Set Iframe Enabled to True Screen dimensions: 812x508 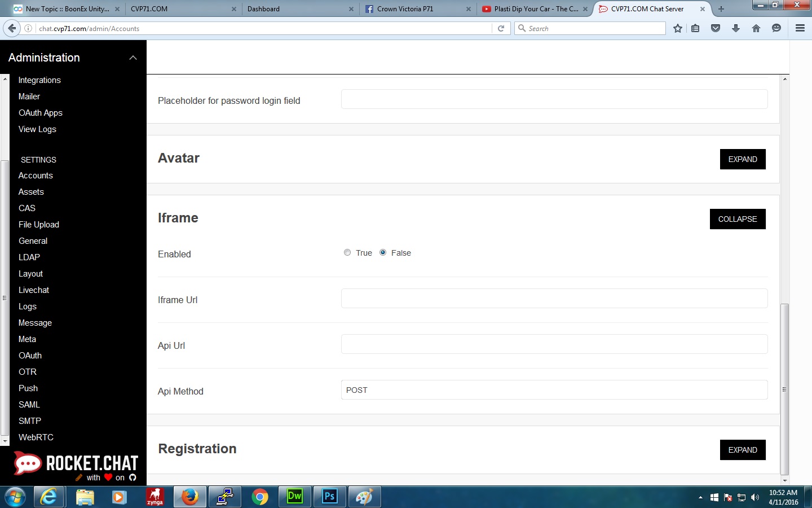pos(347,253)
